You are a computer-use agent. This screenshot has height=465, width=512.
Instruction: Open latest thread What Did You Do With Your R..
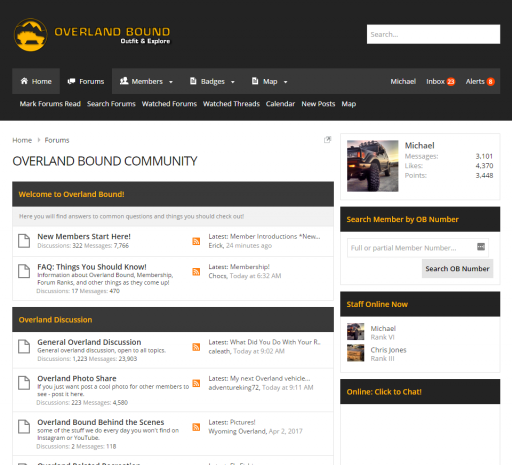coord(275,342)
